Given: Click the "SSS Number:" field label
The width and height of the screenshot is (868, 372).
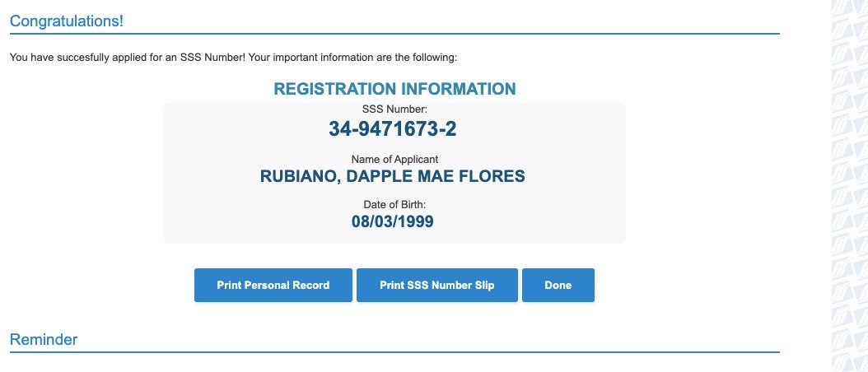Looking at the screenshot, I should pyautogui.click(x=394, y=109).
